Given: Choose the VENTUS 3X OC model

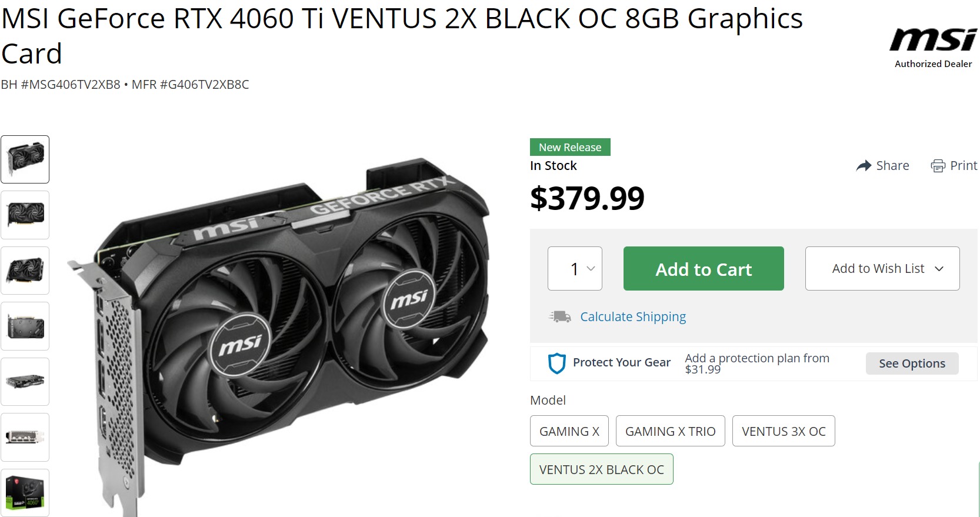Looking at the screenshot, I should [784, 431].
